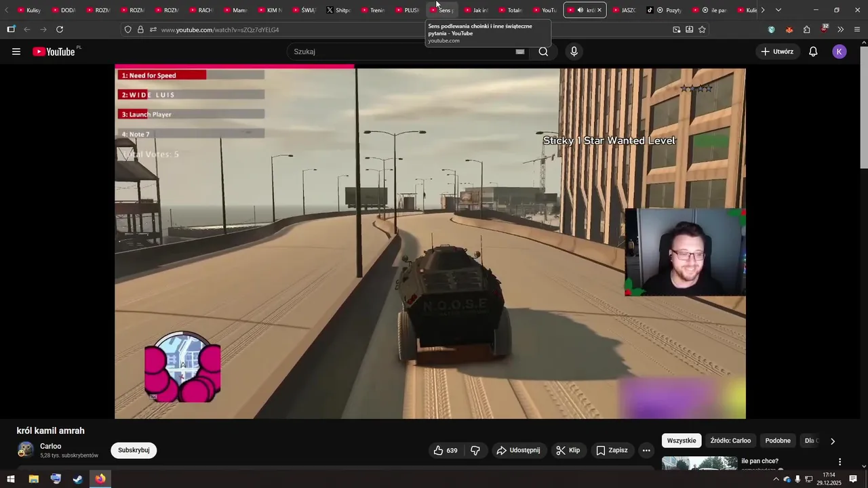Switch to the 'Jak int' tab
Image resolution: width=868 pixels, height=488 pixels.
tap(477, 10)
